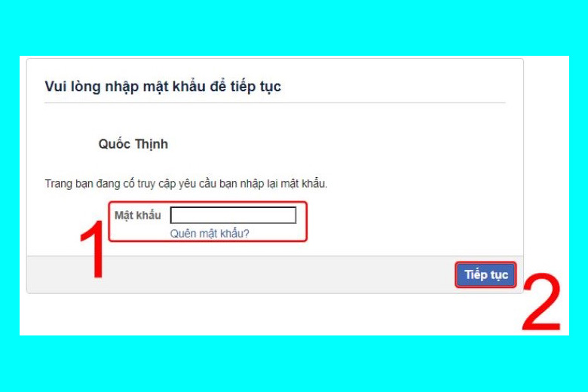This screenshot has width=588, height=392.
Task: Select the "Quốc Thịnh" account name
Action: point(133,144)
